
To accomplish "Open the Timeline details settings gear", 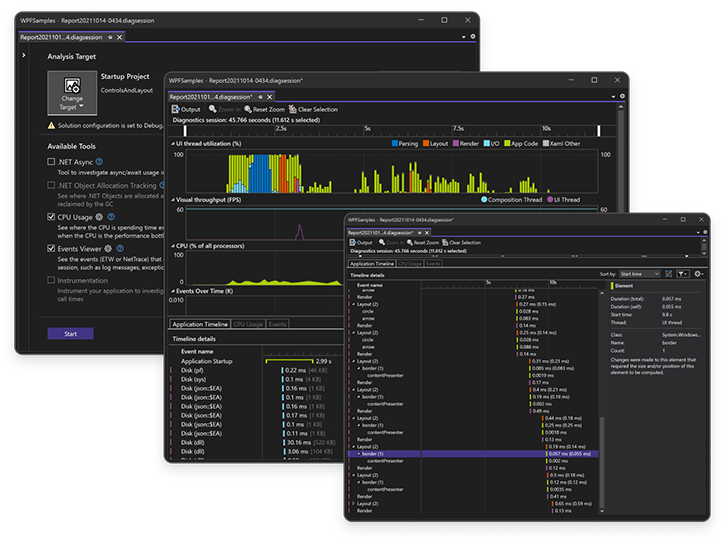I will [699, 274].
